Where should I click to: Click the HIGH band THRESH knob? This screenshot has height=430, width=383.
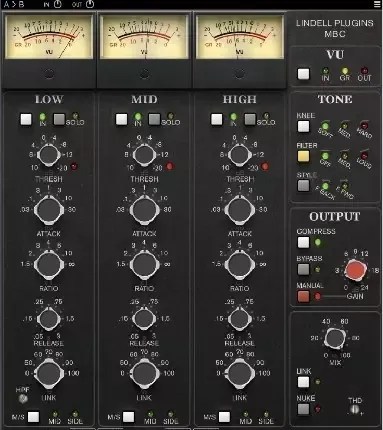[x=239, y=155]
